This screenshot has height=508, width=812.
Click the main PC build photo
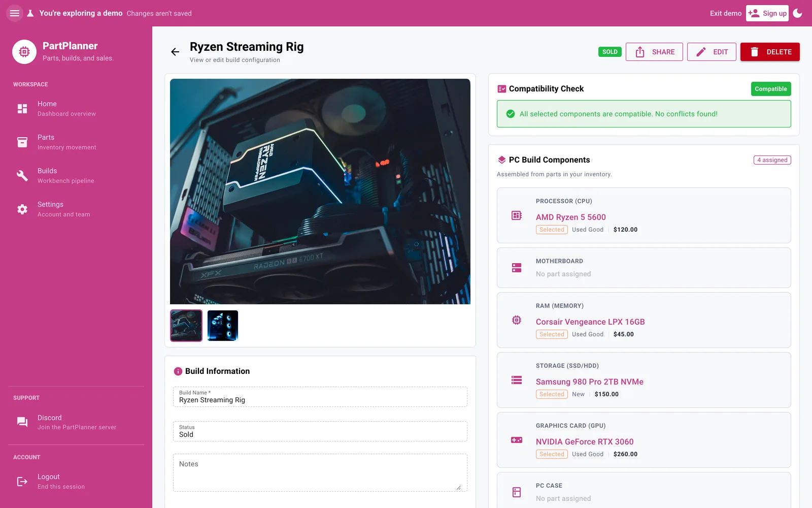click(x=320, y=192)
